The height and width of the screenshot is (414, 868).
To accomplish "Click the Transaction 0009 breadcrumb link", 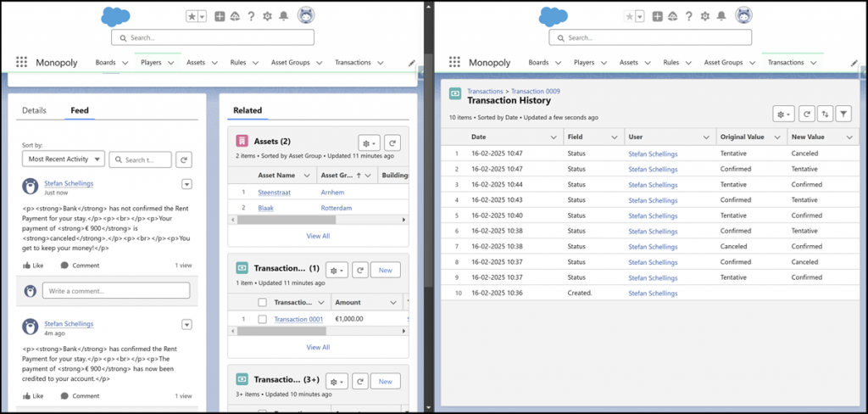I will point(536,91).
